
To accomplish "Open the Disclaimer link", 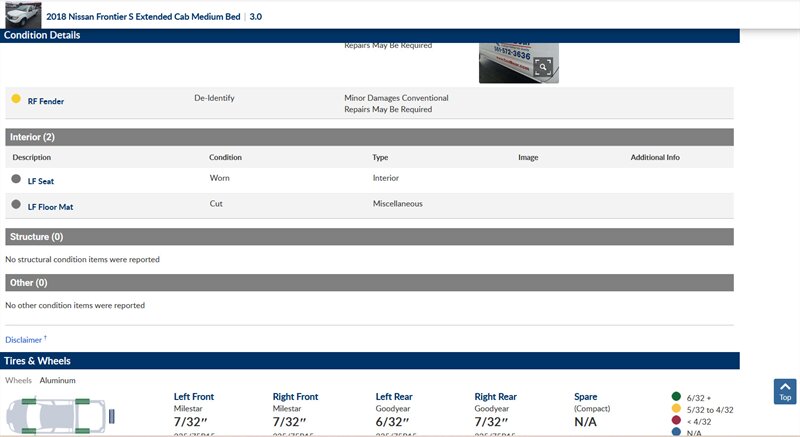I will click(25, 340).
